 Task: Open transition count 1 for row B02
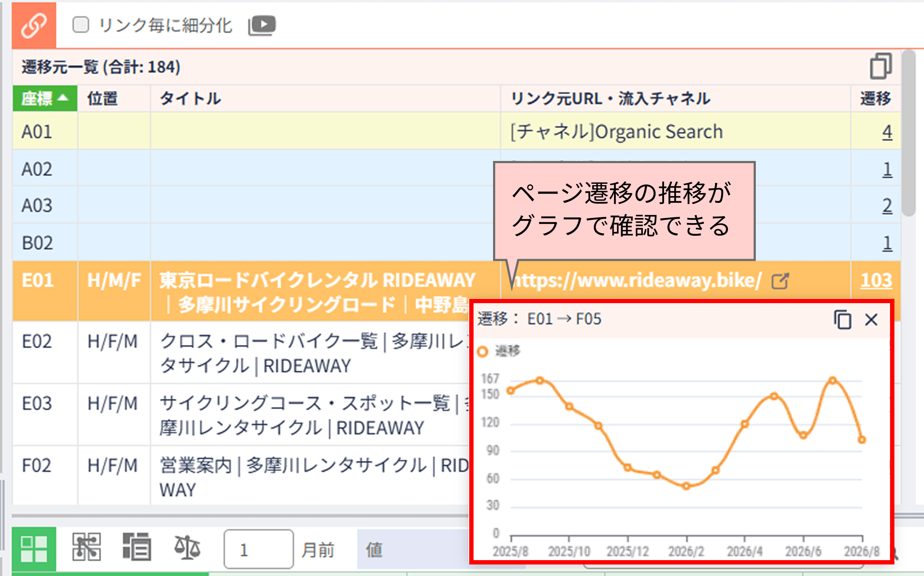pyautogui.click(x=887, y=243)
